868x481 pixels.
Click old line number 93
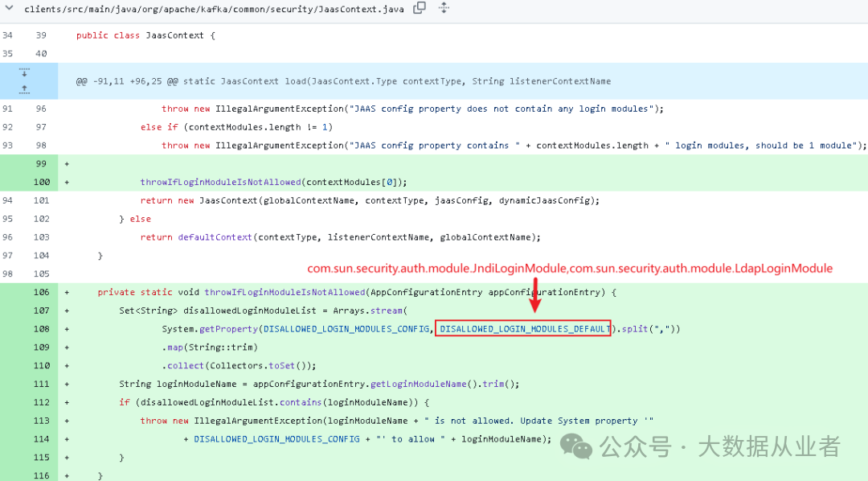[x=7, y=146]
